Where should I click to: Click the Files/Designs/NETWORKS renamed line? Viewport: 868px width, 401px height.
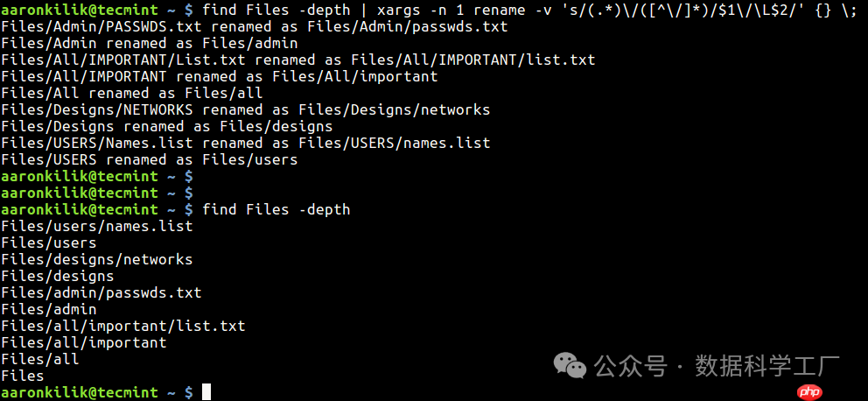(246, 109)
